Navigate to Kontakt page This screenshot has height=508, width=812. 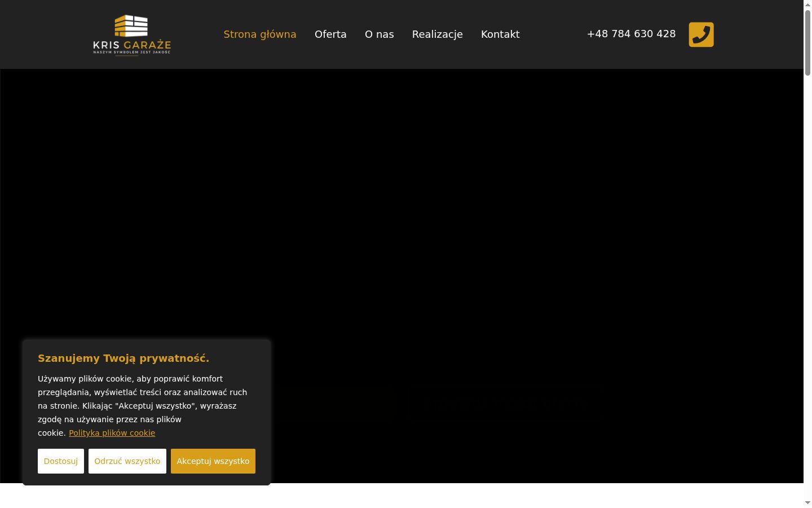[500, 34]
